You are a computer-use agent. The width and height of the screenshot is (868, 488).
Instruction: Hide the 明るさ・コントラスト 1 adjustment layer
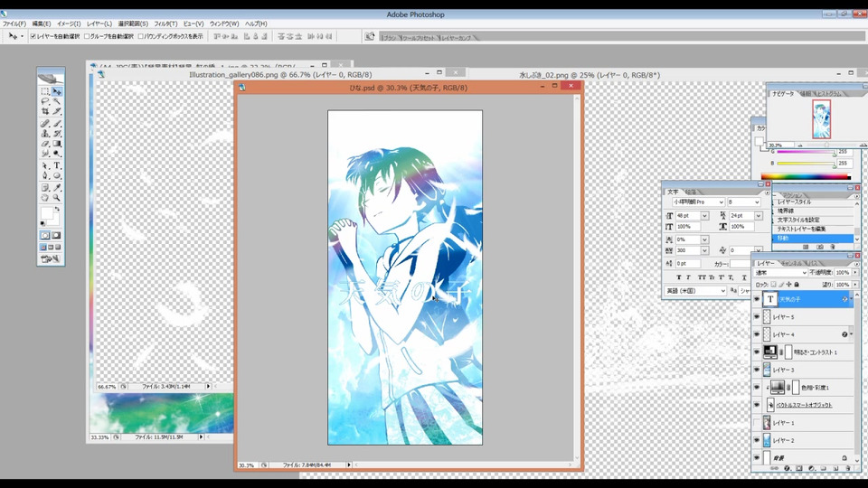pyautogui.click(x=757, y=352)
